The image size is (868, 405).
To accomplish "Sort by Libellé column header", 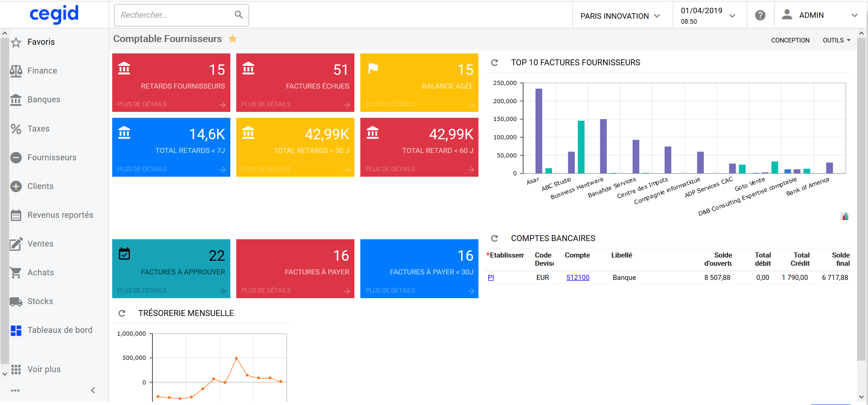I will 622,255.
